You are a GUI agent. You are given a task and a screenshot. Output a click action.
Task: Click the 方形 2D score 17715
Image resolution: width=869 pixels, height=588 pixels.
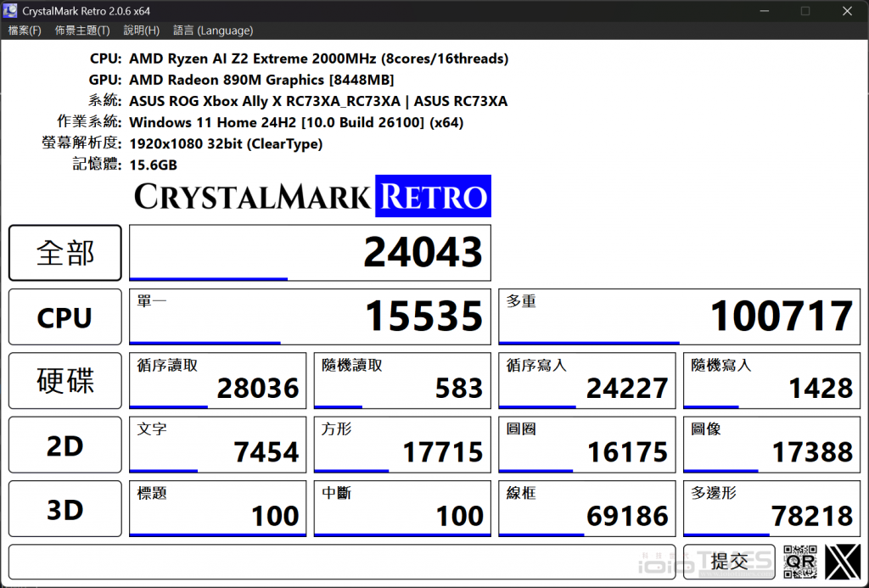[x=402, y=445]
